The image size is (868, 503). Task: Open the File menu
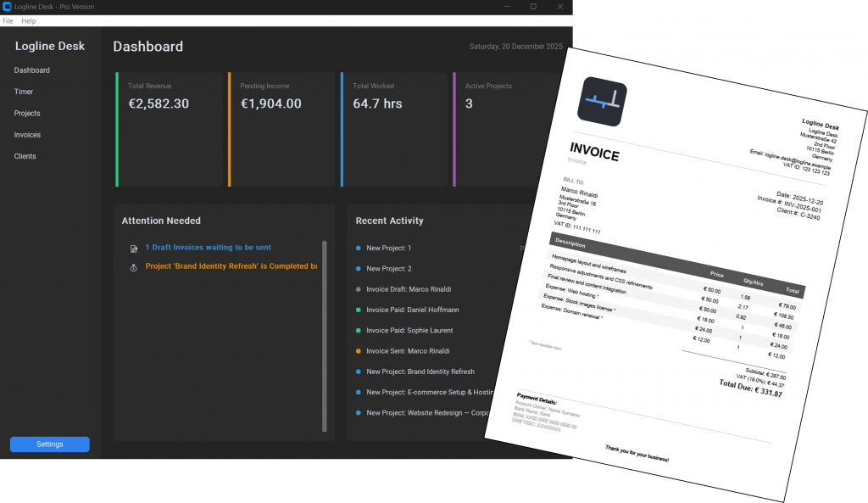8,20
